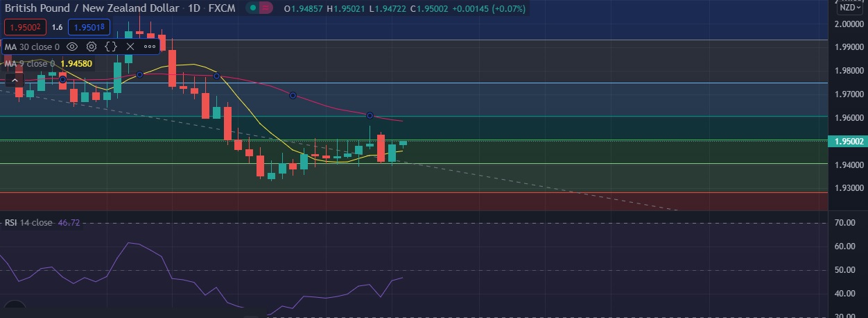Open the three-dots More menu for MA 30

pyautogui.click(x=150, y=47)
